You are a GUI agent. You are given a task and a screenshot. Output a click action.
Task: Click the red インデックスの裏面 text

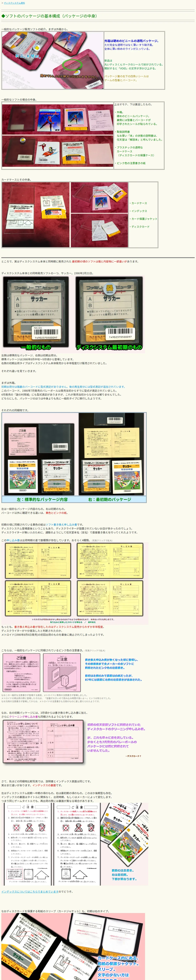coord(44,785)
